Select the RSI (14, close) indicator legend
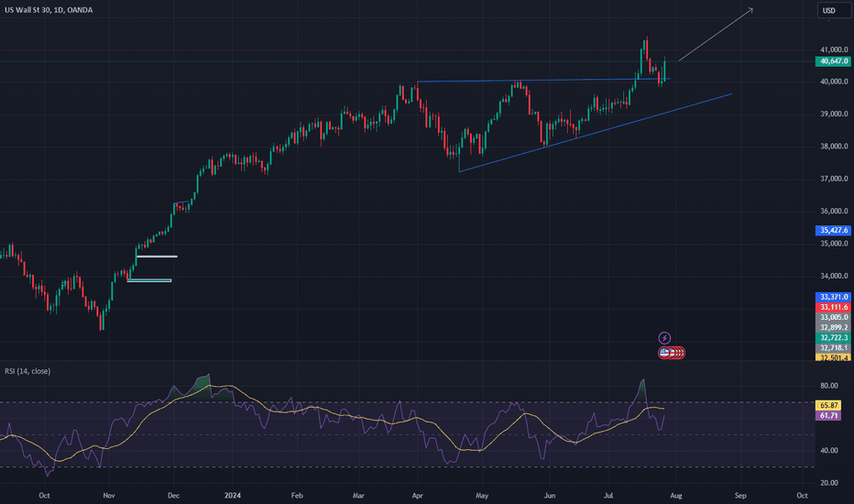The width and height of the screenshot is (854, 504). pyautogui.click(x=27, y=371)
